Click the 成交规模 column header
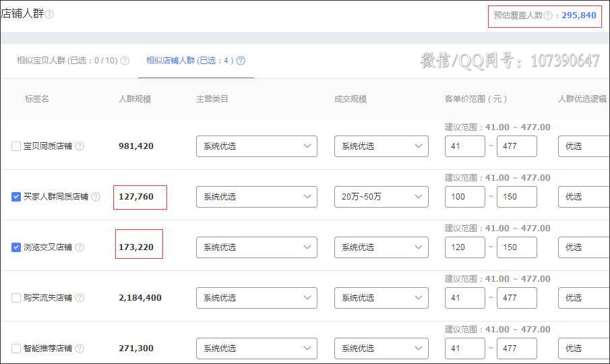This screenshot has height=364, width=610. point(350,99)
